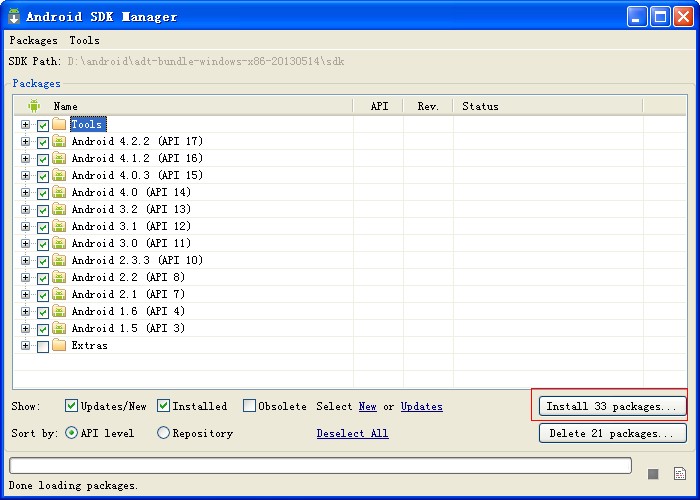
Task: Open the Packages menu
Action: pos(33,41)
